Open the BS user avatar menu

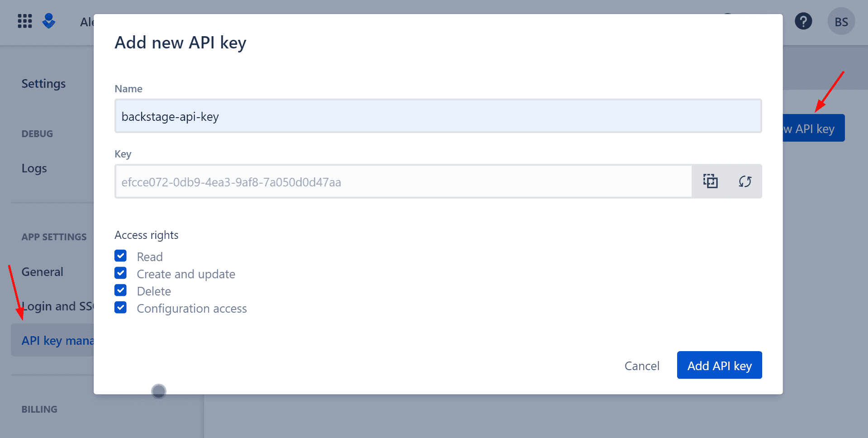[x=841, y=21]
